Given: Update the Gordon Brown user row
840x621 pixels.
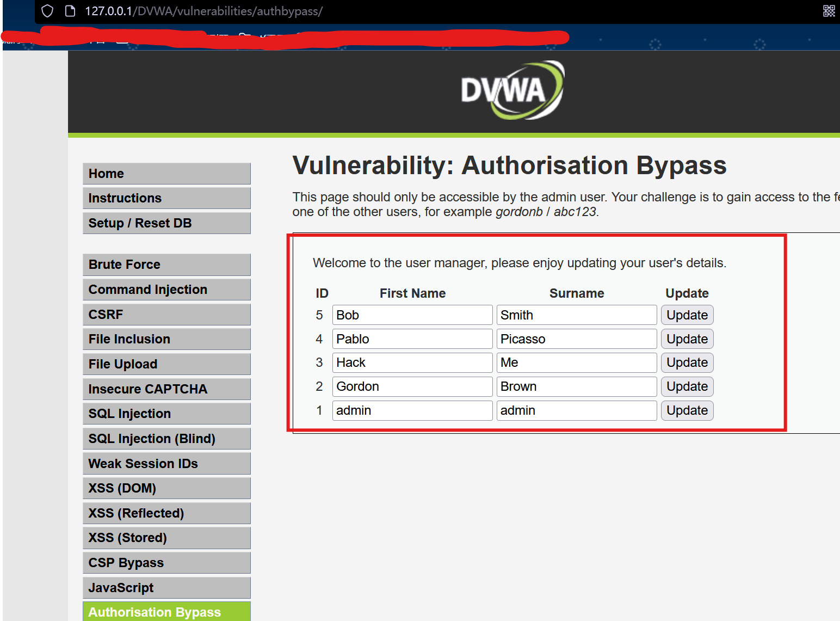Looking at the screenshot, I should click(687, 386).
